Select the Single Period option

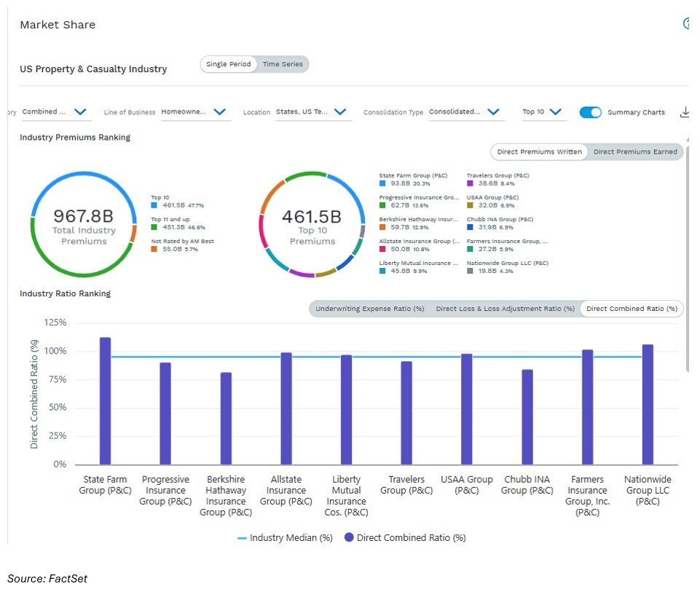point(228,64)
